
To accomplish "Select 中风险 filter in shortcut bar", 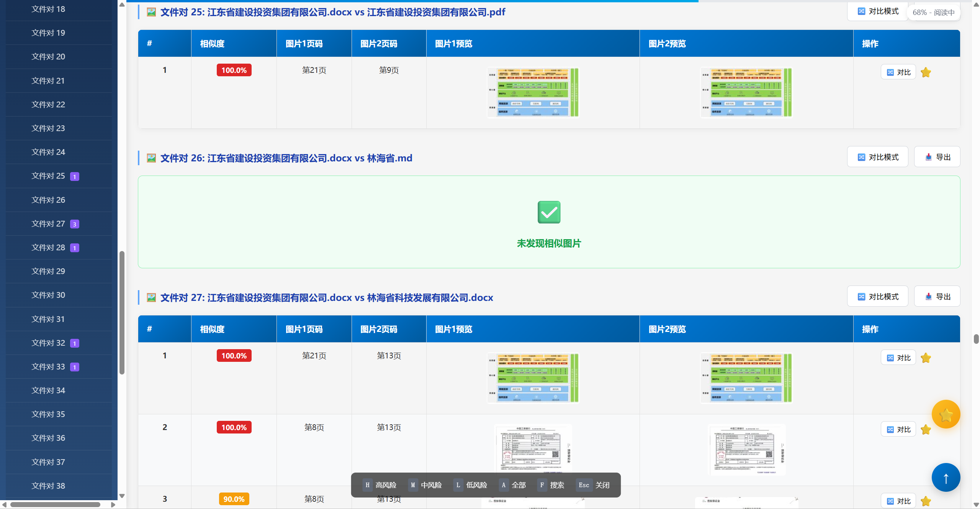I will [x=425, y=485].
